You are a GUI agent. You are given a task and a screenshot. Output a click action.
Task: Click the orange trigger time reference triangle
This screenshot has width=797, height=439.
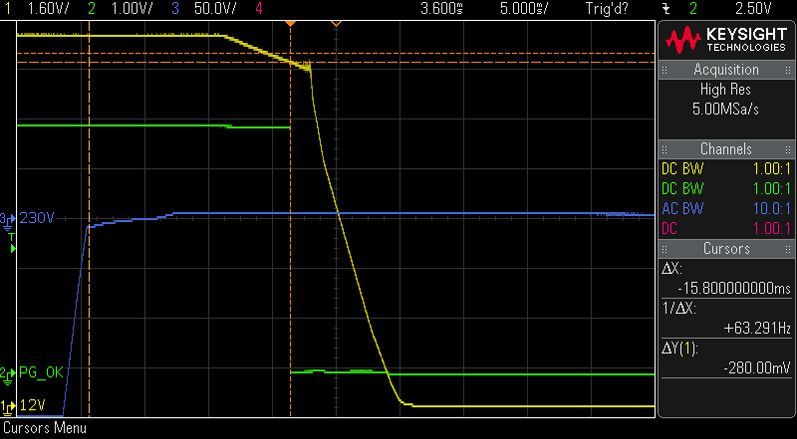tap(290, 23)
